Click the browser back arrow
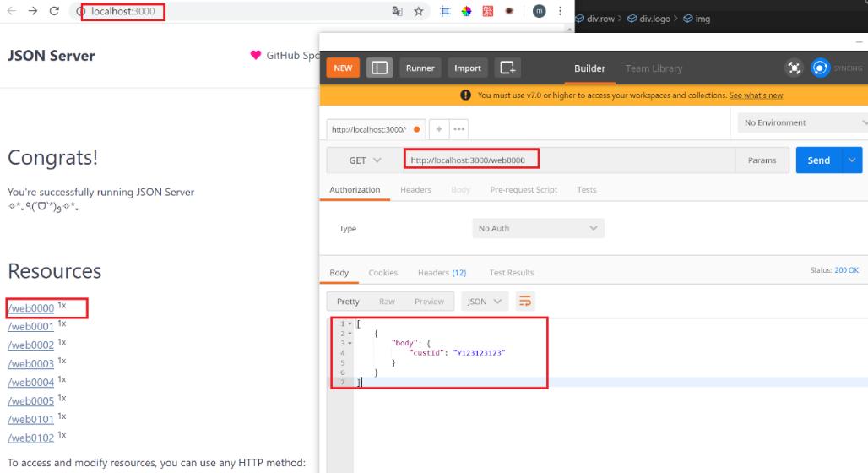 pos(11,11)
